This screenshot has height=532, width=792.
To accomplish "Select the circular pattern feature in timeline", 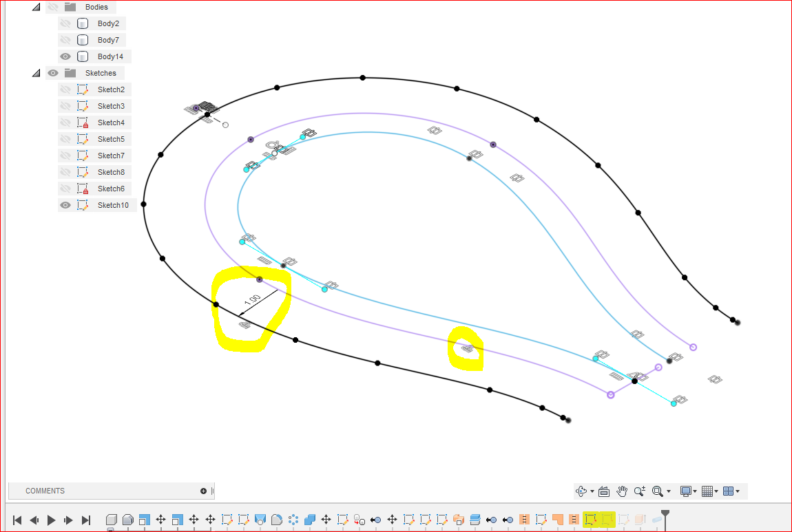I will coord(293,520).
